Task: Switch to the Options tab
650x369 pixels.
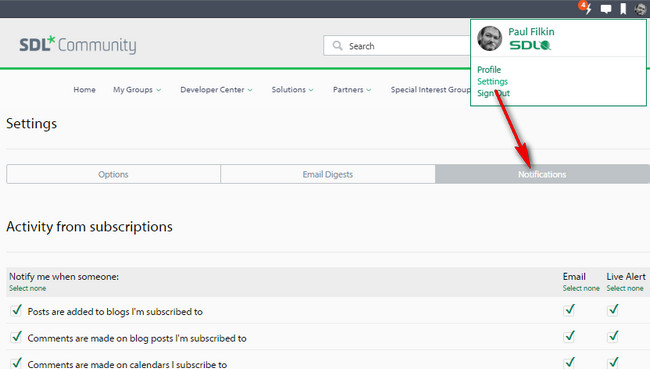Action: click(113, 174)
